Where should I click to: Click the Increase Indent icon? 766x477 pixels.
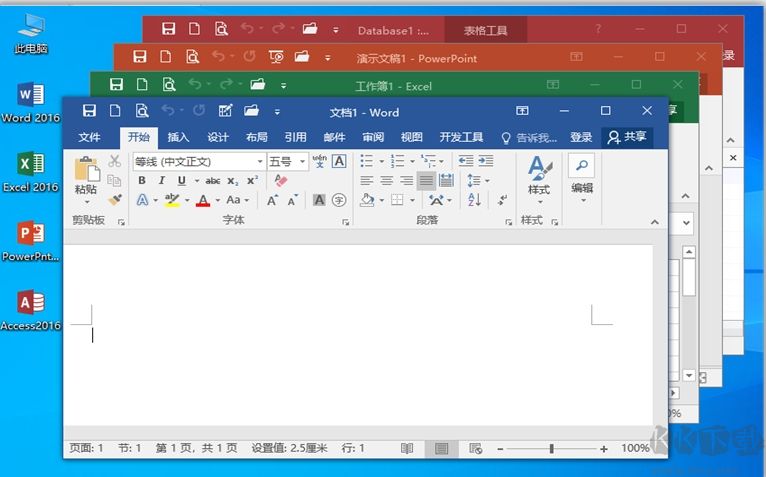click(486, 161)
